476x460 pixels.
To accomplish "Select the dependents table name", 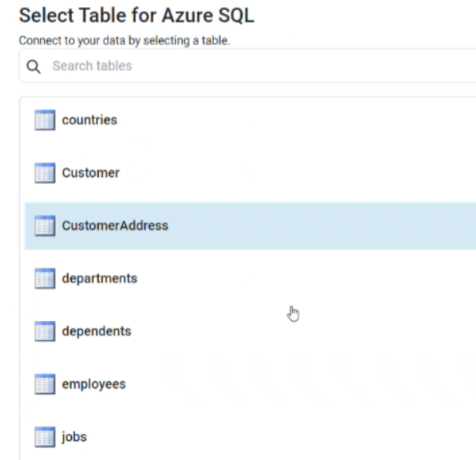I will click(x=97, y=332).
